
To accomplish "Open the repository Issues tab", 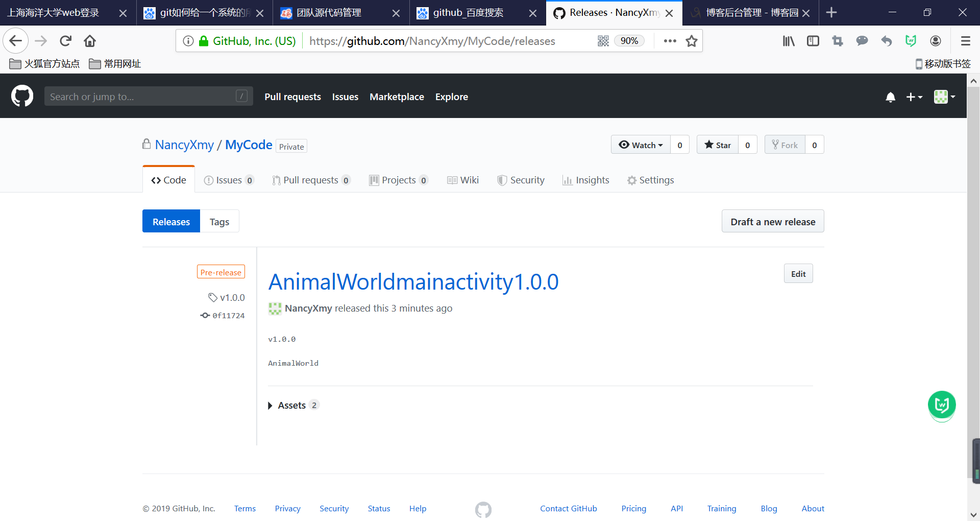I will (x=229, y=180).
